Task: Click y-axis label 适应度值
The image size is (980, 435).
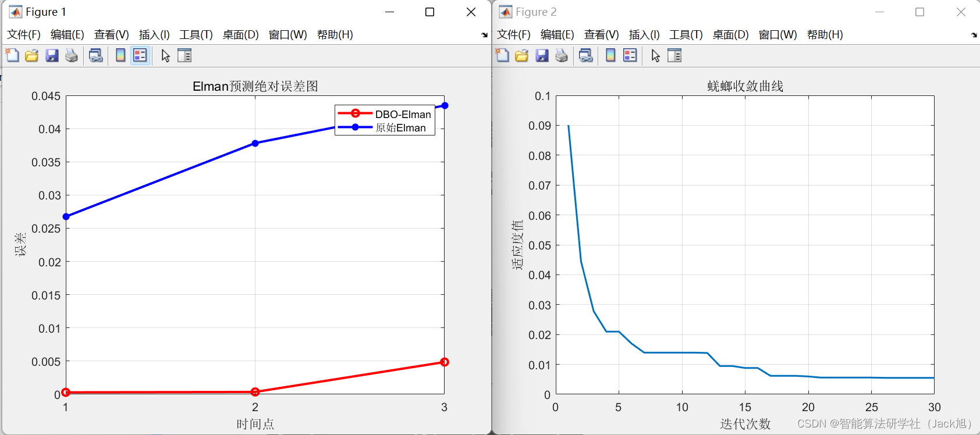Action: pyautogui.click(x=517, y=245)
